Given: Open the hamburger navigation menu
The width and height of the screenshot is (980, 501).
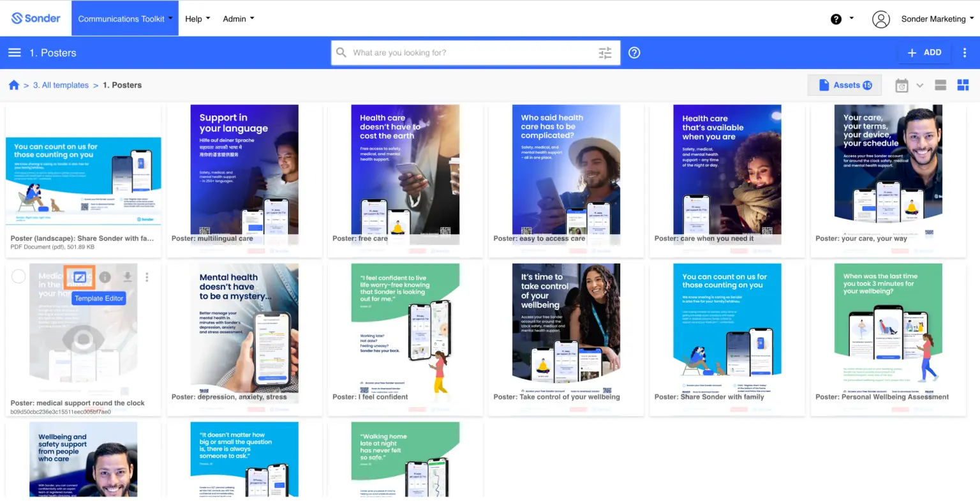Looking at the screenshot, I should [x=15, y=52].
